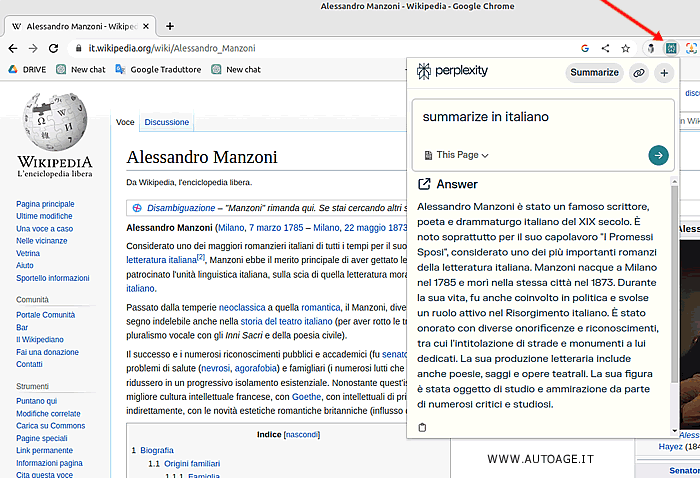Viewport: 700px width, 478px height.
Task: Open Aiuto link in sidebar
Action: point(25,265)
